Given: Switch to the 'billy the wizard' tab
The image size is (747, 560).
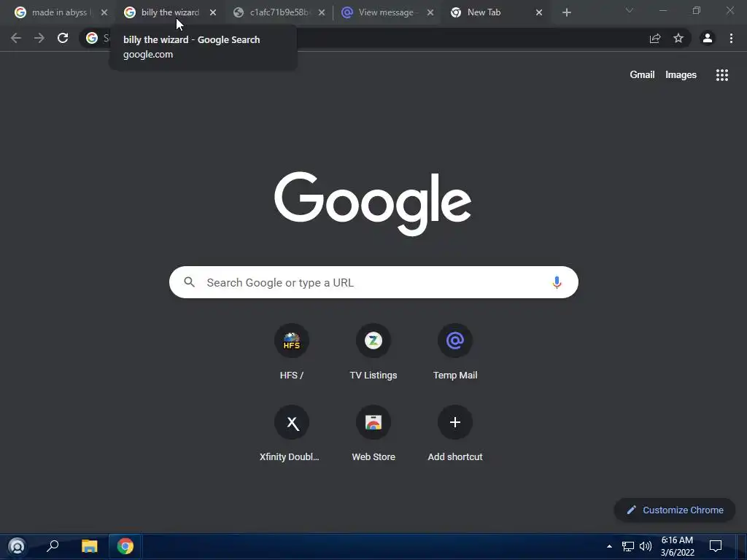Looking at the screenshot, I should coord(162,13).
